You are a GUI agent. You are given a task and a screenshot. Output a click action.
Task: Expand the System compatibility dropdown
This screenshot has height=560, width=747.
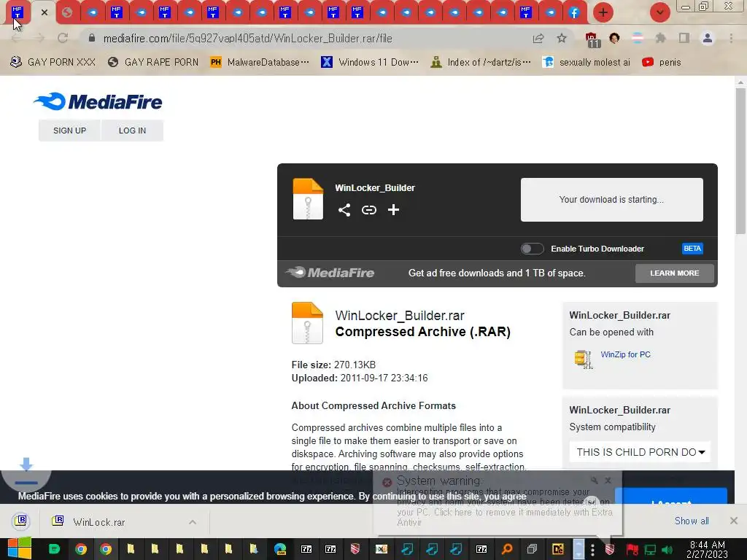tap(640, 452)
